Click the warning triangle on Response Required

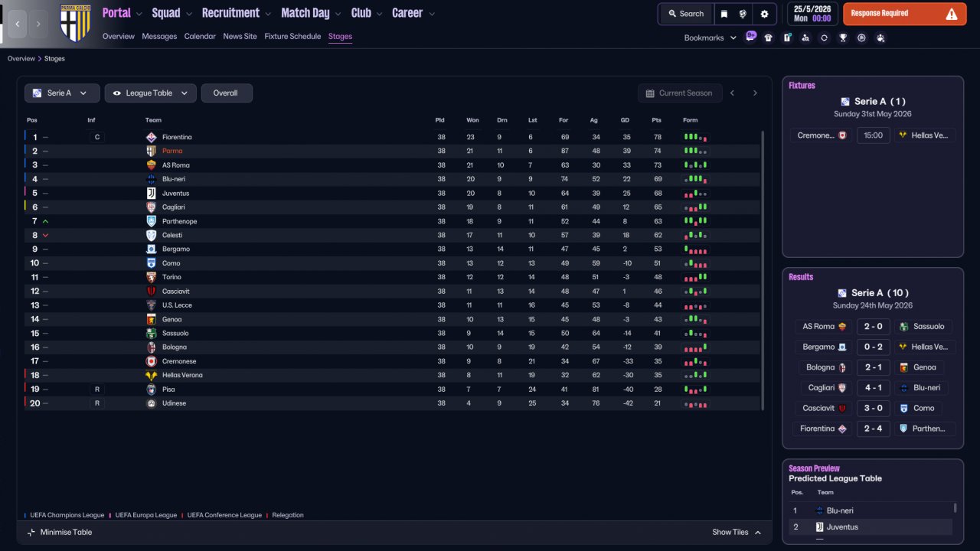tap(952, 14)
